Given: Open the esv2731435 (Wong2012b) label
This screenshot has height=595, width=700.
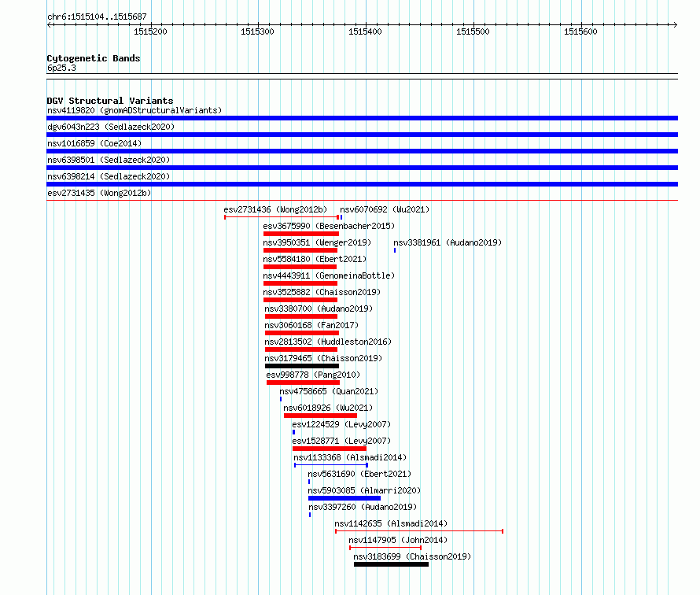Looking at the screenshot, I should 99,193.
